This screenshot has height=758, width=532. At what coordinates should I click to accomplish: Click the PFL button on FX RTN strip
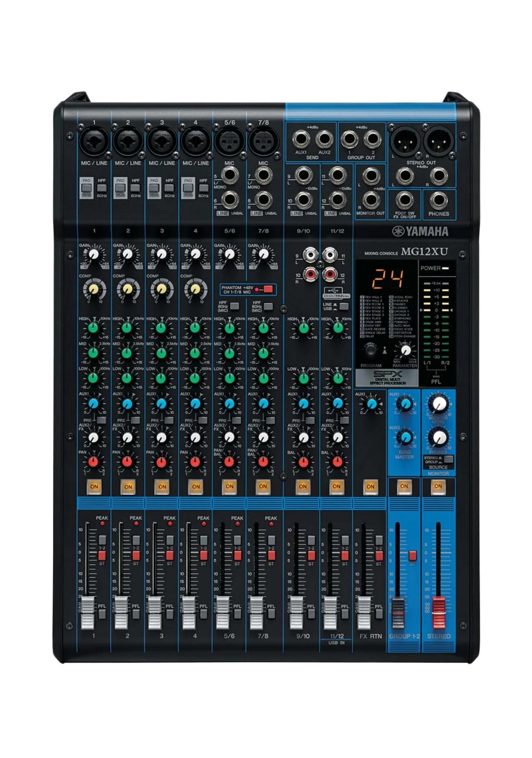pyautogui.click(x=379, y=614)
